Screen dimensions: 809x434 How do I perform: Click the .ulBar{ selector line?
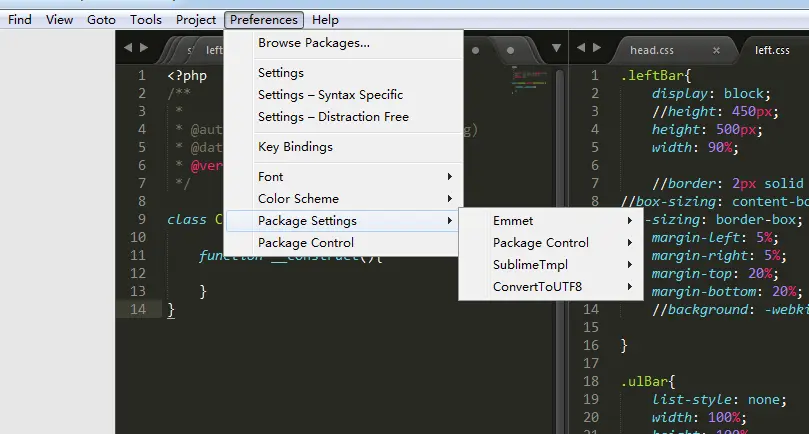pyautogui.click(x=648, y=382)
